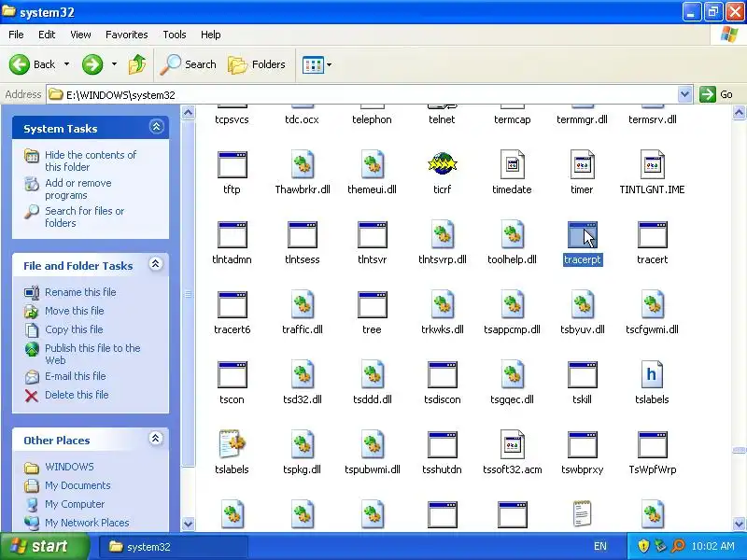Select the tracert executable icon
The height and width of the screenshot is (560, 747).
pos(653,235)
